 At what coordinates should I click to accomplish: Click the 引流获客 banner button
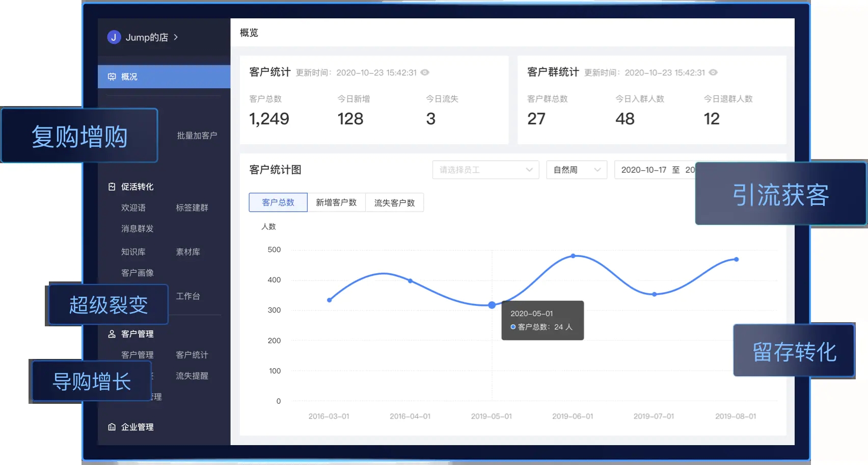pos(780,194)
